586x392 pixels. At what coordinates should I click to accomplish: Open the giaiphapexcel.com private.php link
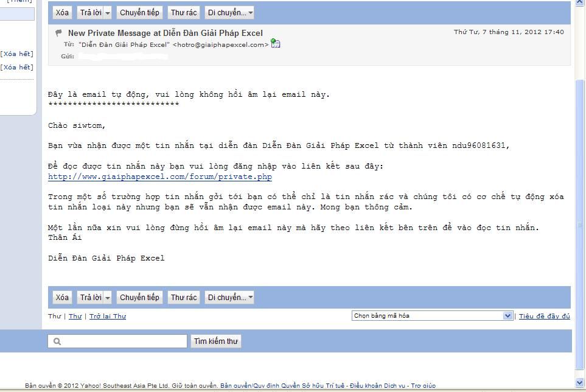pos(160,177)
